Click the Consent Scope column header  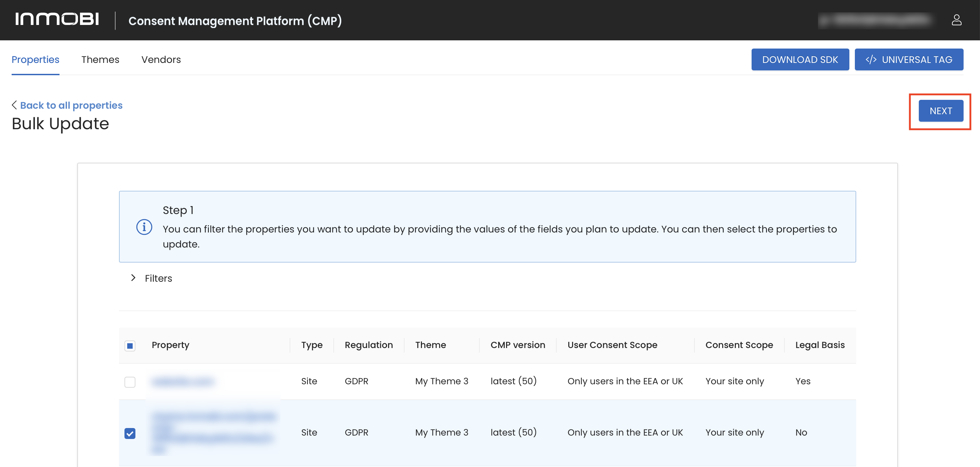click(x=739, y=345)
